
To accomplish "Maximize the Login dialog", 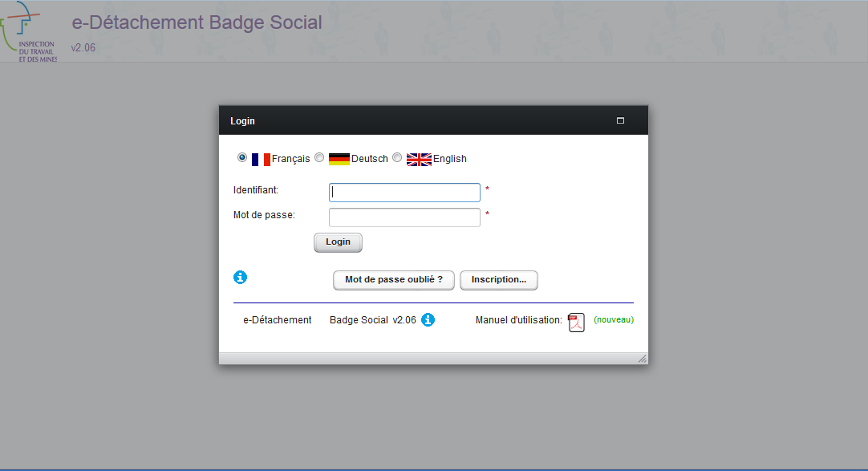I will 621,120.
